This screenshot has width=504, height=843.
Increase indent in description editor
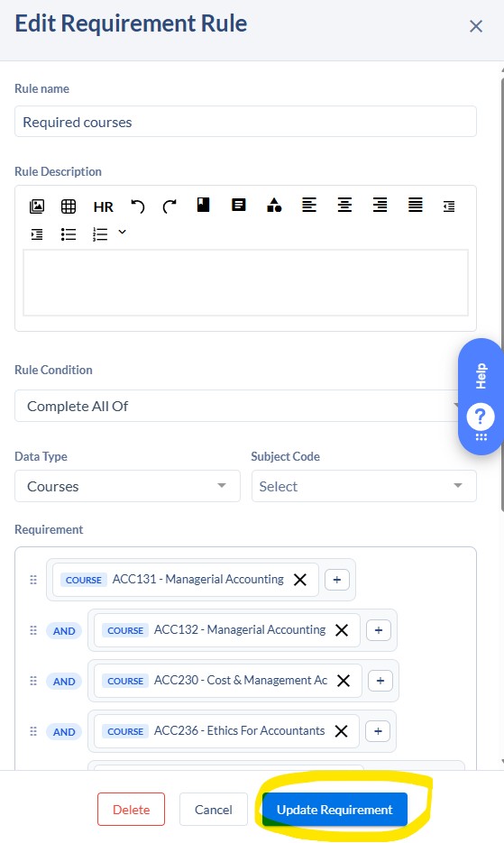click(x=37, y=234)
